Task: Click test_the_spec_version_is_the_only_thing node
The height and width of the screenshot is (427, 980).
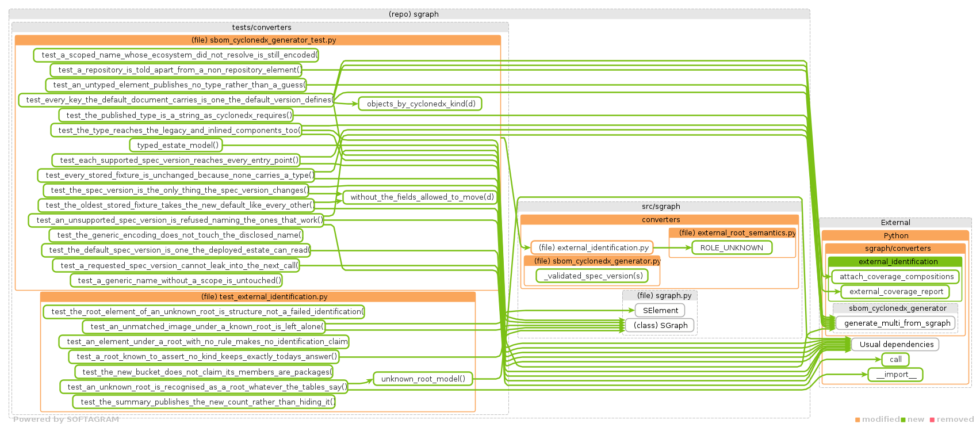Action: pos(176,190)
